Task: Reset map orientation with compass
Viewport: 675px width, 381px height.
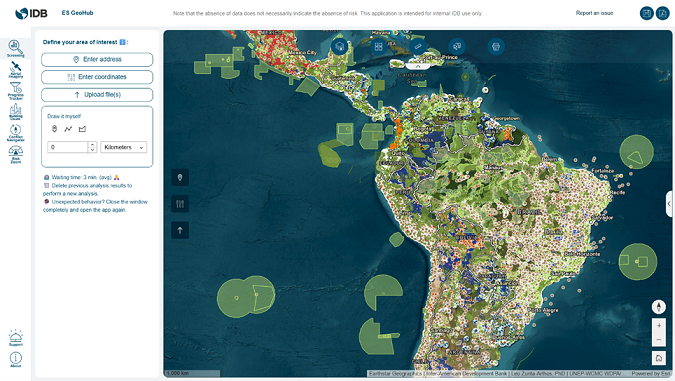Action: click(x=659, y=307)
